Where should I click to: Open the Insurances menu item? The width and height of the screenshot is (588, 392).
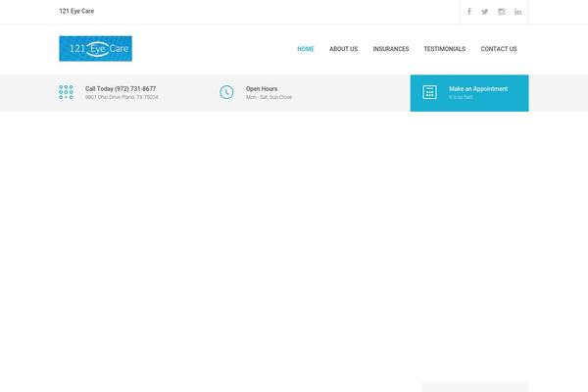[391, 49]
